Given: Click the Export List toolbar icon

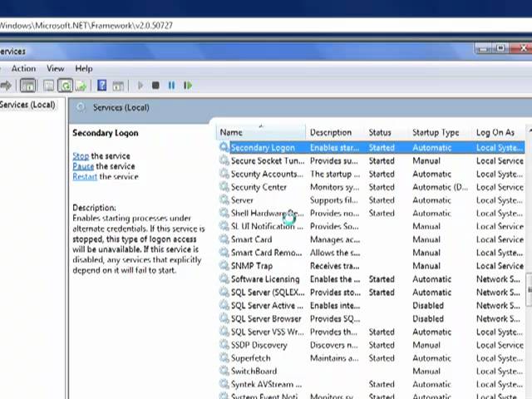Looking at the screenshot, I should point(81,86).
